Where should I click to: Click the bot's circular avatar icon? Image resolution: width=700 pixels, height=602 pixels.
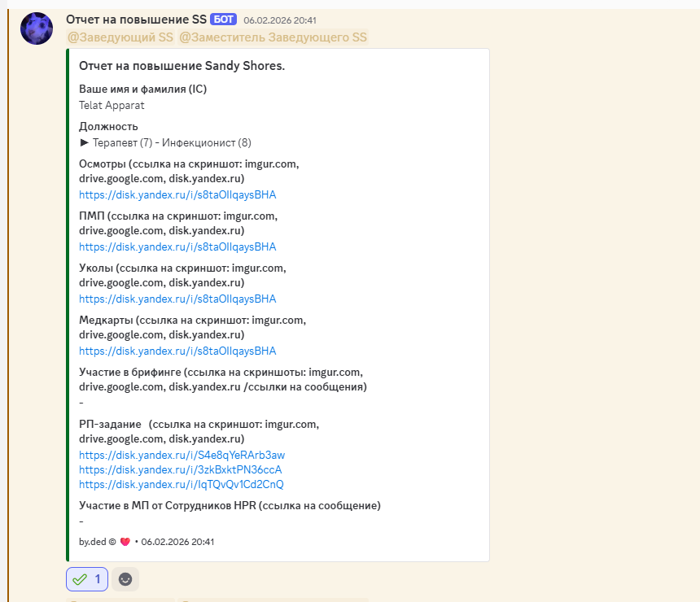tap(36, 28)
